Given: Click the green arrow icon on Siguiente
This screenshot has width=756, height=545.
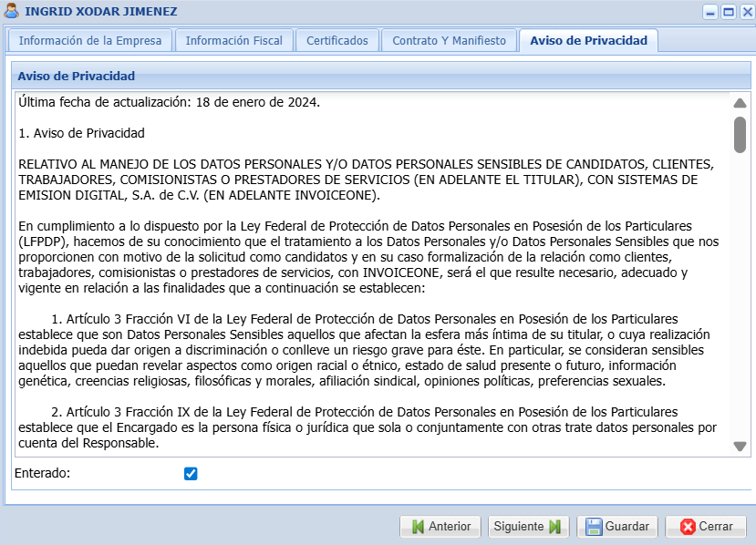Looking at the screenshot, I should point(555,527).
